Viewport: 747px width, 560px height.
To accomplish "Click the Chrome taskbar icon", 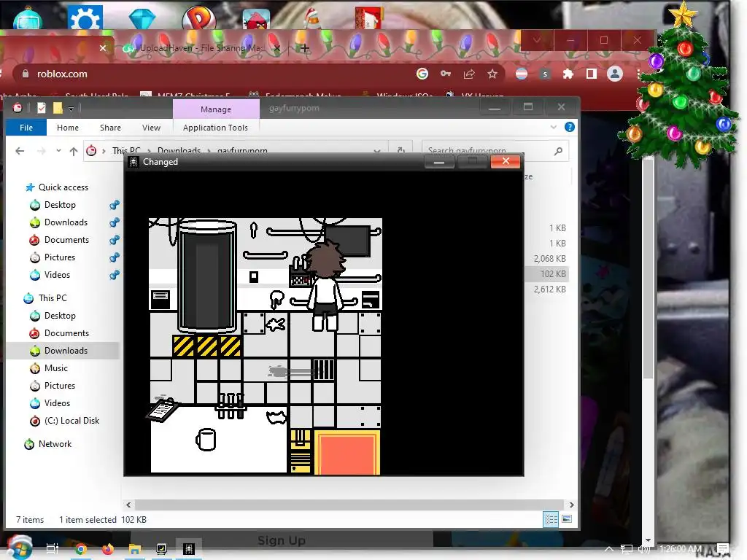I will click(80, 549).
